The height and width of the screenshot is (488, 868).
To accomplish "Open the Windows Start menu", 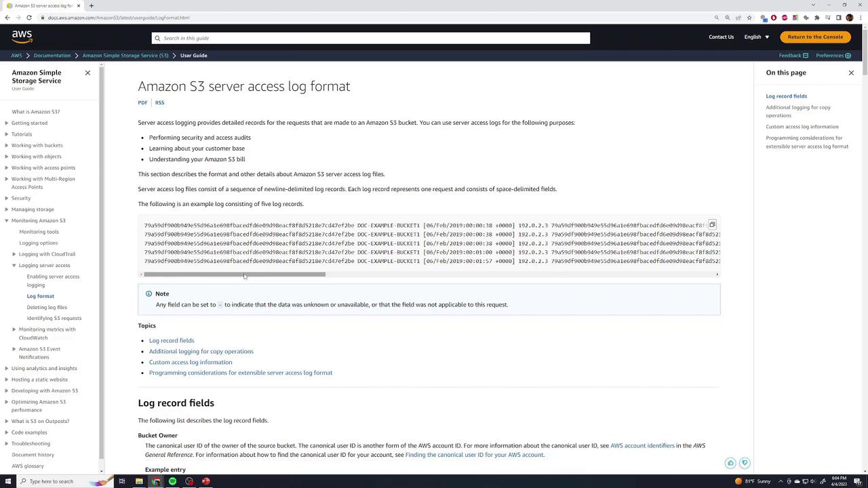I will [8, 481].
